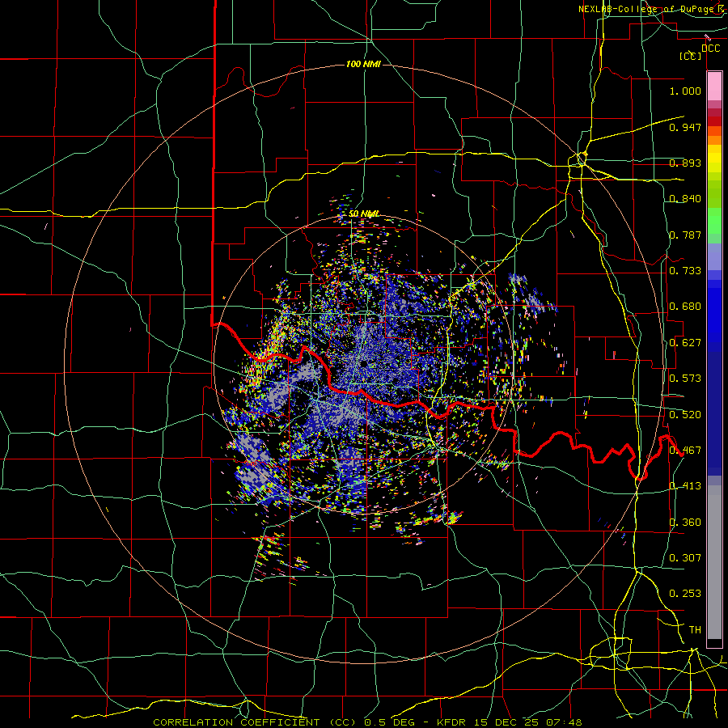Pick the red band of the color bar
Screen dimensions: 728x728
tap(714, 121)
